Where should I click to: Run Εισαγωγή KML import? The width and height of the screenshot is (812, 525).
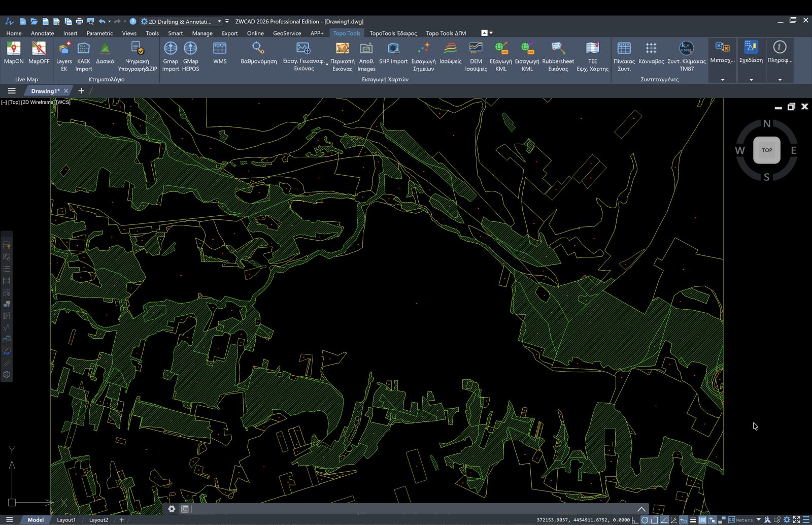(x=527, y=56)
